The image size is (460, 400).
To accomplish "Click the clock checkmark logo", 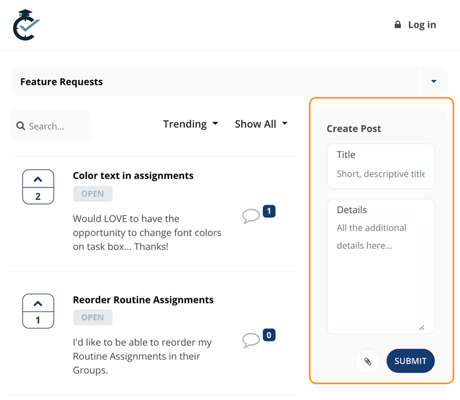I will pyautogui.click(x=26, y=25).
